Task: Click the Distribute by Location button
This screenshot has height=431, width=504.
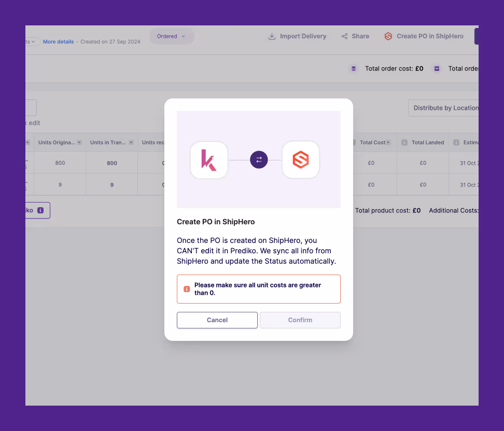Action: tap(443, 108)
